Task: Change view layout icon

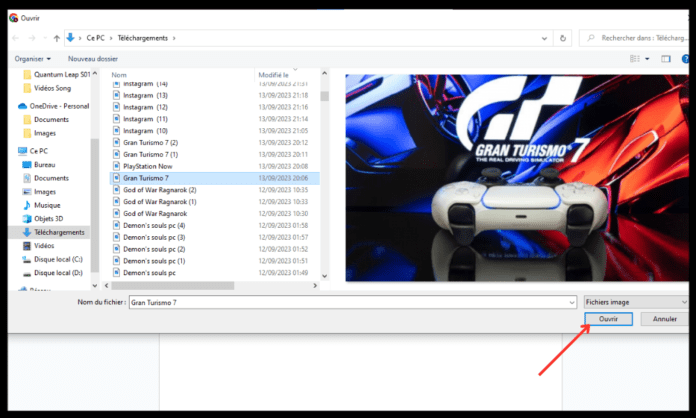Action: (x=635, y=59)
